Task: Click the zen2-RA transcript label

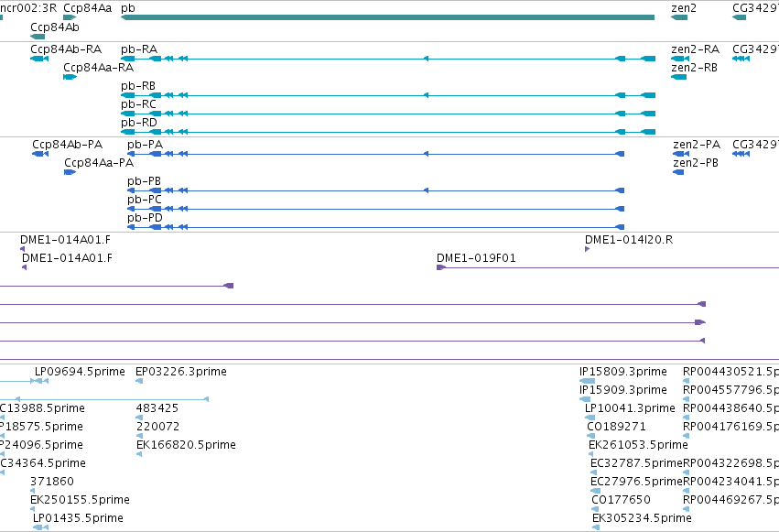Action: pos(695,49)
